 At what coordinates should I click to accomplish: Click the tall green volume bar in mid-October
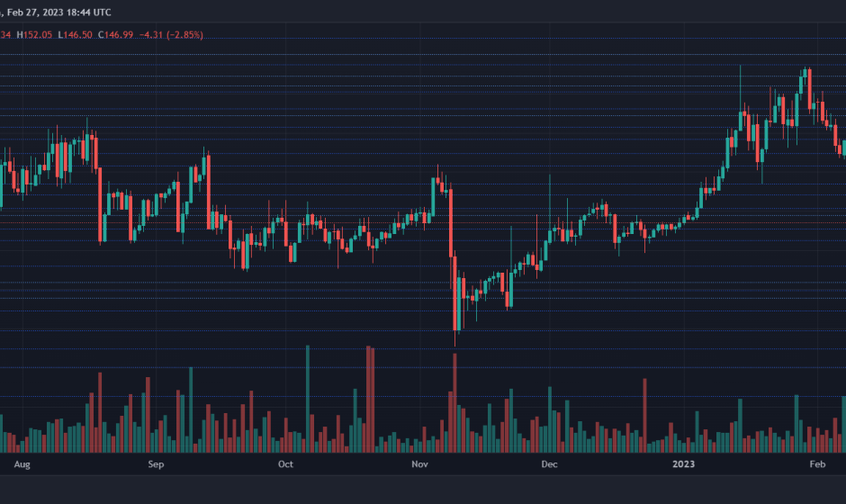(x=308, y=398)
